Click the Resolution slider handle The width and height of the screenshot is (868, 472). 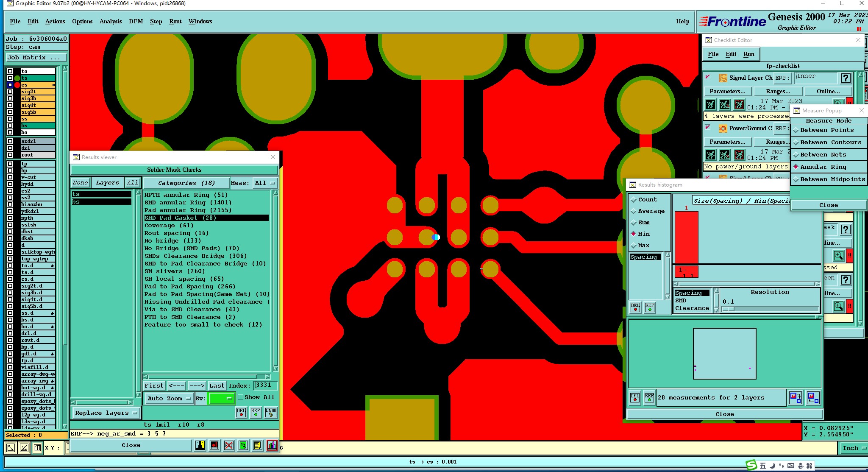(728, 309)
